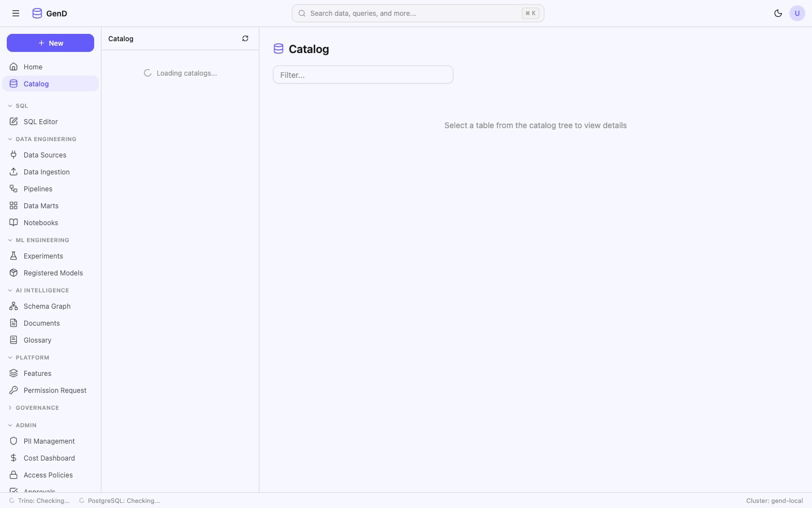Click the hamburger menu icon
This screenshot has width=812, height=508.
[16, 14]
